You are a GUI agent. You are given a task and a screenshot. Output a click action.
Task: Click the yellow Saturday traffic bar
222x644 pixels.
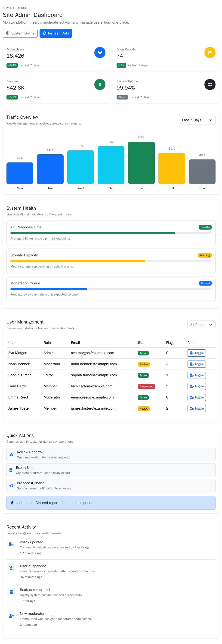click(172, 168)
